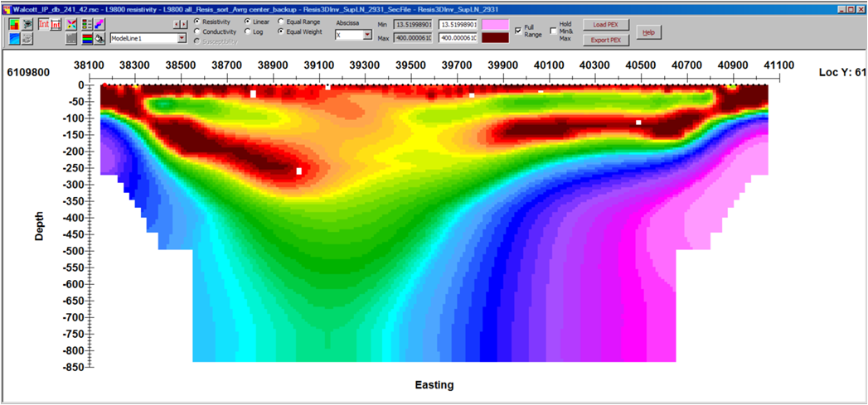The width and height of the screenshot is (868, 405).
Task: Expand the Abscissa X dropdown
Action: point(367,36)
